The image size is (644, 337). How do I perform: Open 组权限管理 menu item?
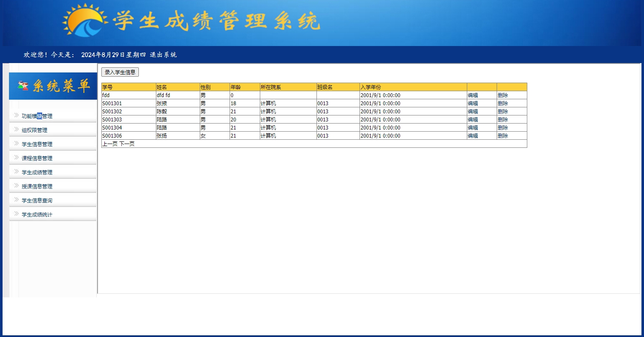pyautogui.click(x=34, y=130)
